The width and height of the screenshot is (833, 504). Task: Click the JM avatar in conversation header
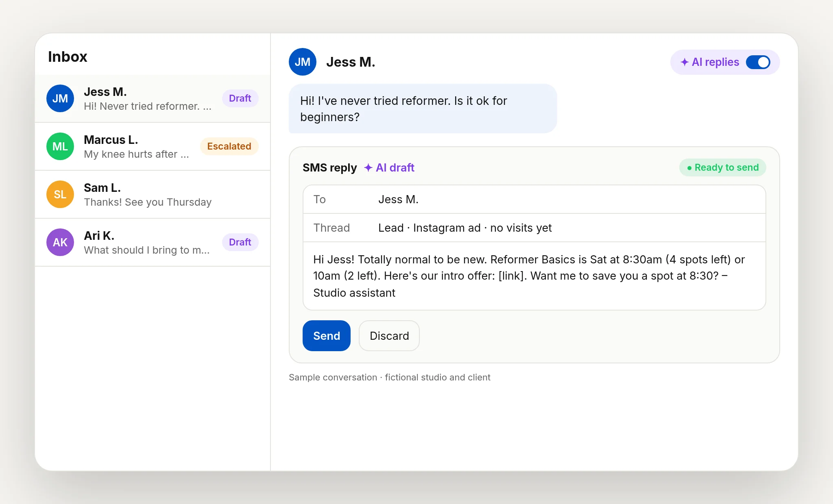tap(303, 62)
